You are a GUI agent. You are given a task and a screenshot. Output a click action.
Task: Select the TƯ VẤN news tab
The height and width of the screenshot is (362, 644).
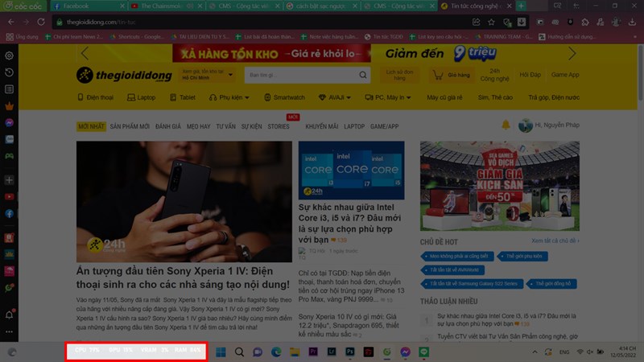point(226,127)
